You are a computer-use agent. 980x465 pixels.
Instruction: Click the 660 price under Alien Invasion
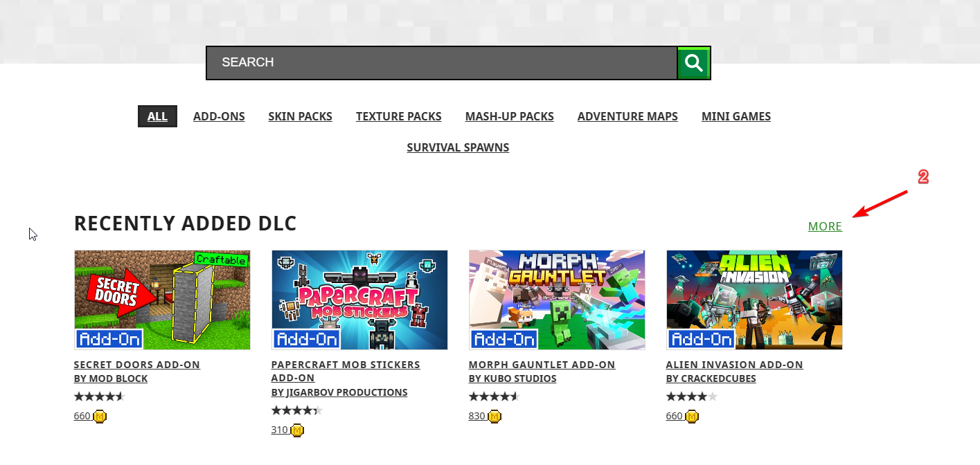(675, 416)
